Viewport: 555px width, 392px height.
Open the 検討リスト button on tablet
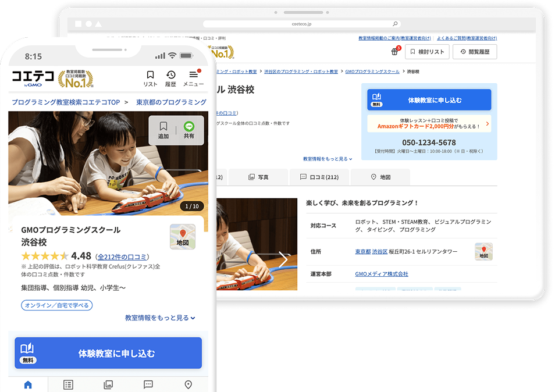(427, 52)
